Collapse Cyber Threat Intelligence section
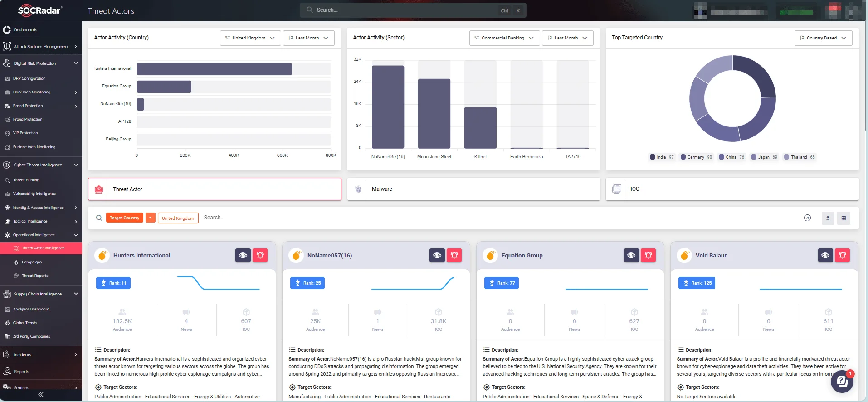 tap(41, 165)
